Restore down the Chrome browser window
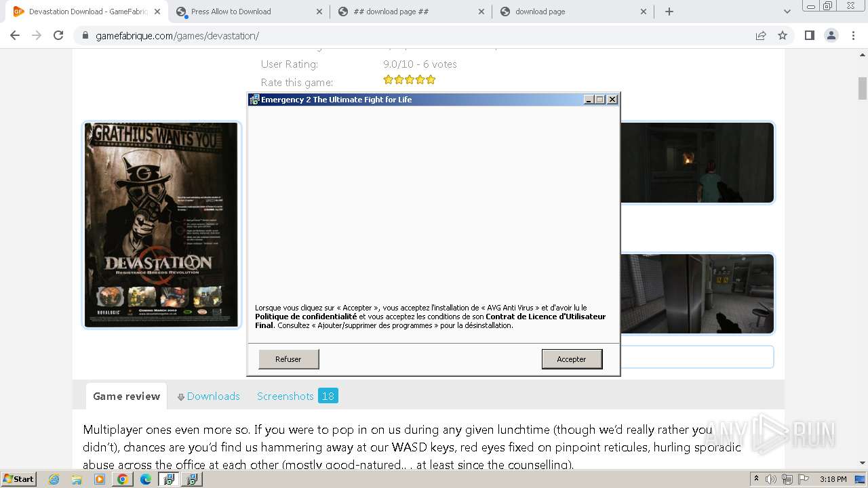Viewport: 868px width, 488px height. coord(828,5)
